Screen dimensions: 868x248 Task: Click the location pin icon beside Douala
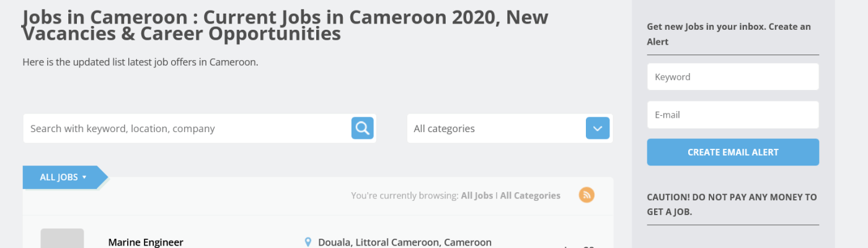(x=308, y=242)
